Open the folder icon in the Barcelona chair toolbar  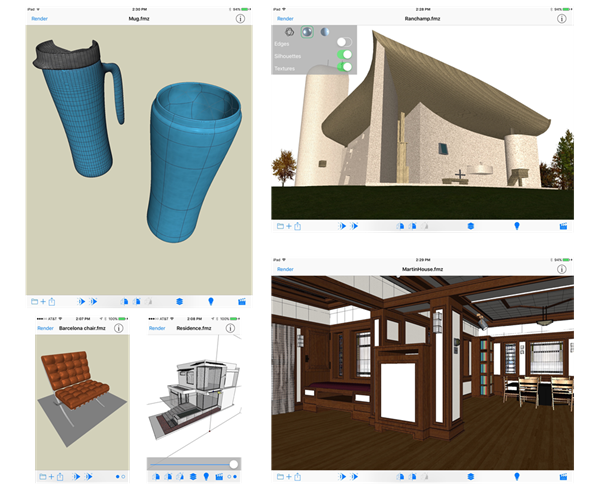(x=43, y=477)
